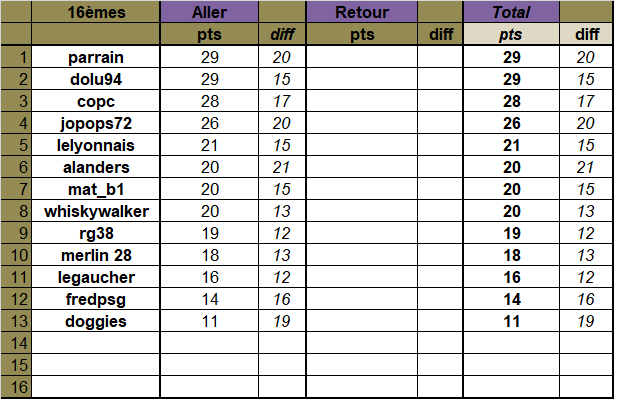
Task: Click the whiskywalker name cell
Action: tap(96, 211)
